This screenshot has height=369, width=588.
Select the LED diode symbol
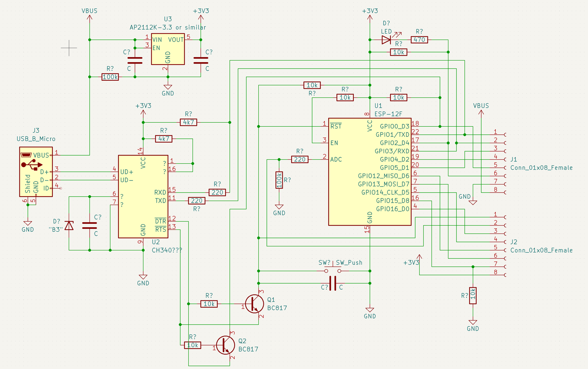click(387, 40)
